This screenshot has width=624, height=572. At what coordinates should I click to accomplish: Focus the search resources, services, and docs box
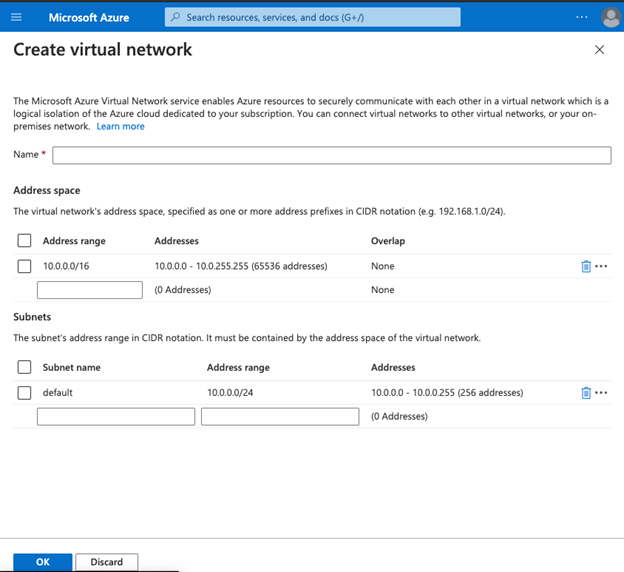click(313, 17)
